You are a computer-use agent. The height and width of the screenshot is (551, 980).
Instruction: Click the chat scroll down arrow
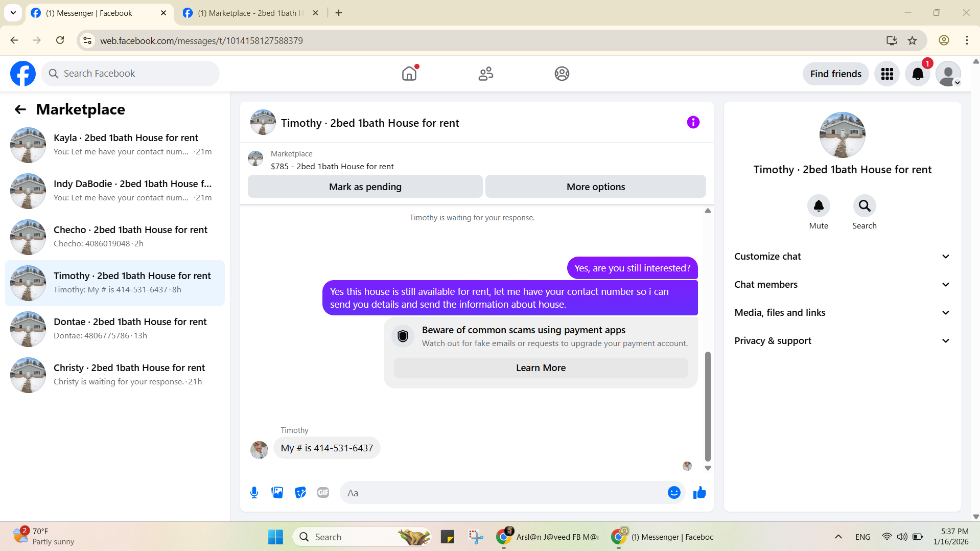coord(708,468)
